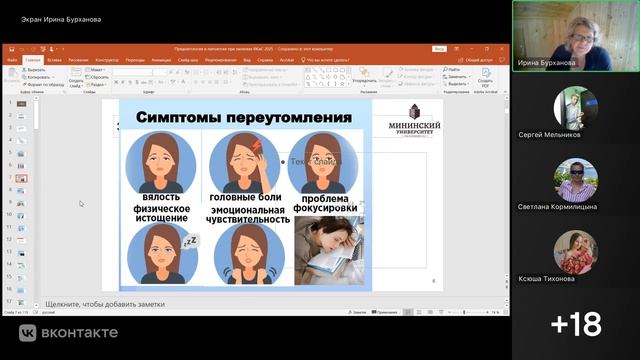Viewport: 640px width, 360px height.
Task: Open the Select (Выделить) dropdown
Action: (456, 84)
